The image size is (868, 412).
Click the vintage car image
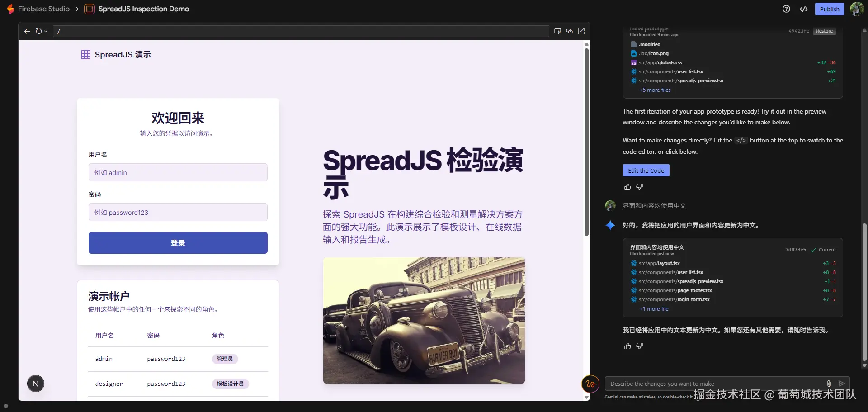click(424, 320)
